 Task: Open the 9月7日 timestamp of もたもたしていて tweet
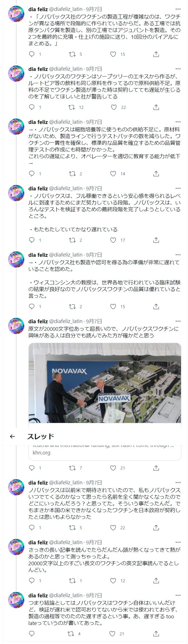pos(94,188)
